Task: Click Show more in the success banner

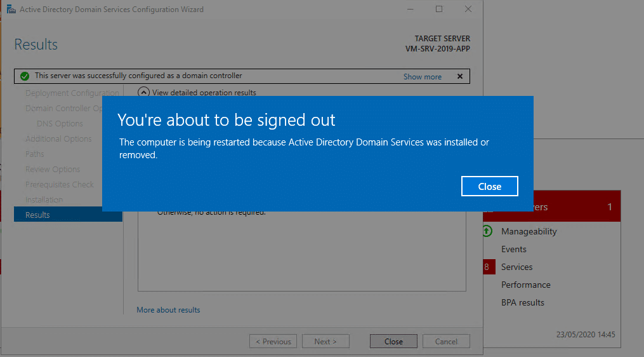Action: click(422, 76)
